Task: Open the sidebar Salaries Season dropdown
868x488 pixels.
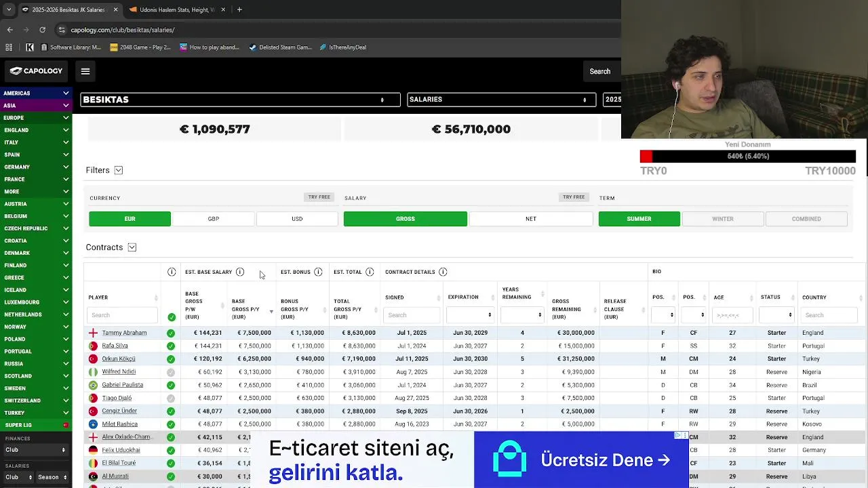Action: click(52, 477)
